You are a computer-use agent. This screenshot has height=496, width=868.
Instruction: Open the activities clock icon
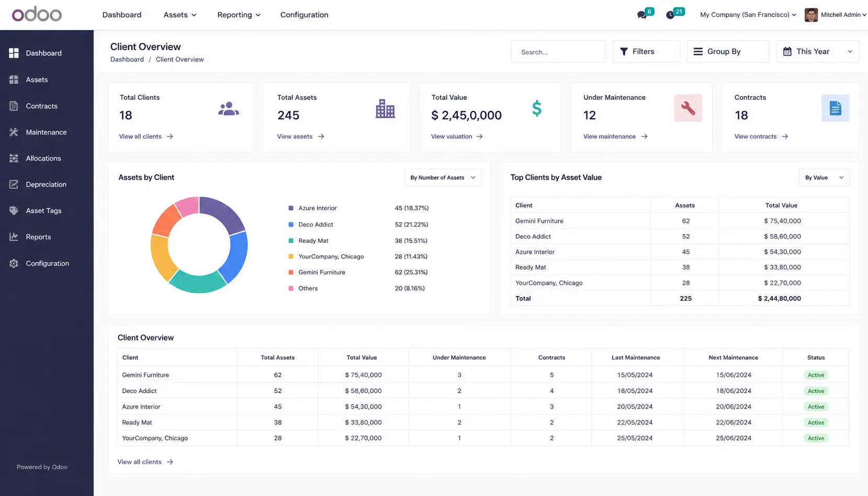point(670,15)
